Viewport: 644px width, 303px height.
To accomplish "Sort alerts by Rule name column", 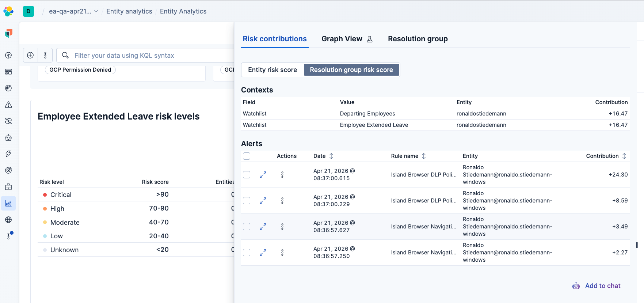I will (x=408, y=156).
